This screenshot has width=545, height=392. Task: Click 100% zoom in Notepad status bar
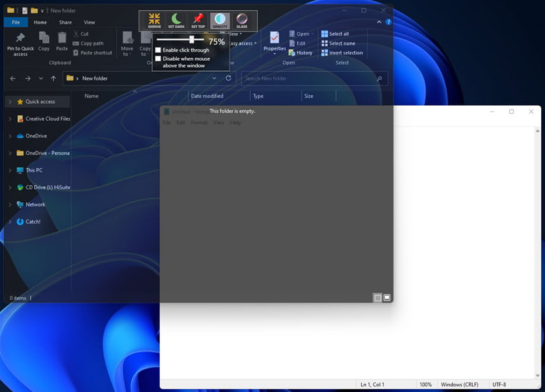[x=425, y=384]
